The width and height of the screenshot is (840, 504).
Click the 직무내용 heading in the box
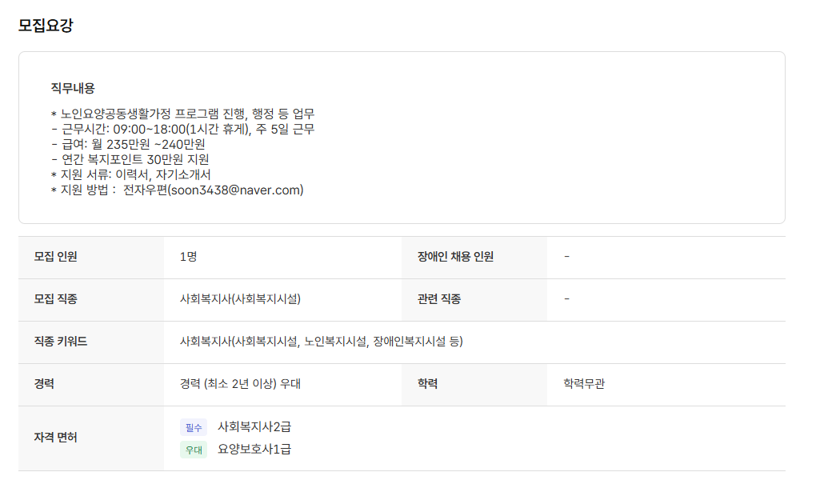coord(73,88)
